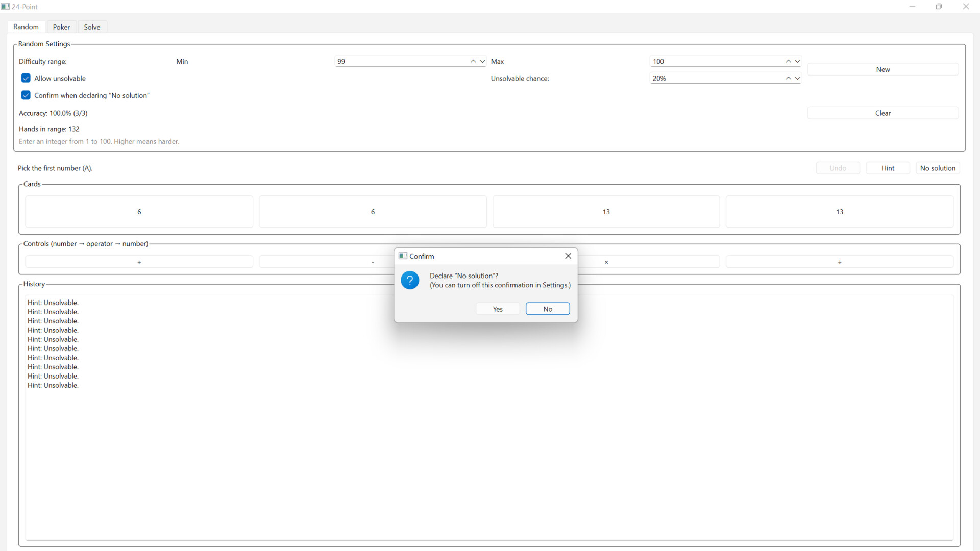The image size is (980, 551).
Task: Click the Clear button
Action: (x=883, y=113)
